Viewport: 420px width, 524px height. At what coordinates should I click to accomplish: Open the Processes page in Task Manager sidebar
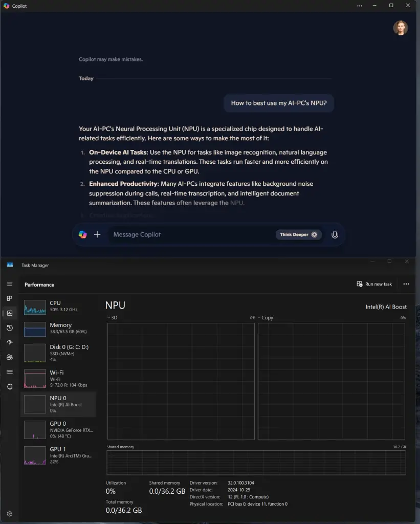[x=9, y=298]
